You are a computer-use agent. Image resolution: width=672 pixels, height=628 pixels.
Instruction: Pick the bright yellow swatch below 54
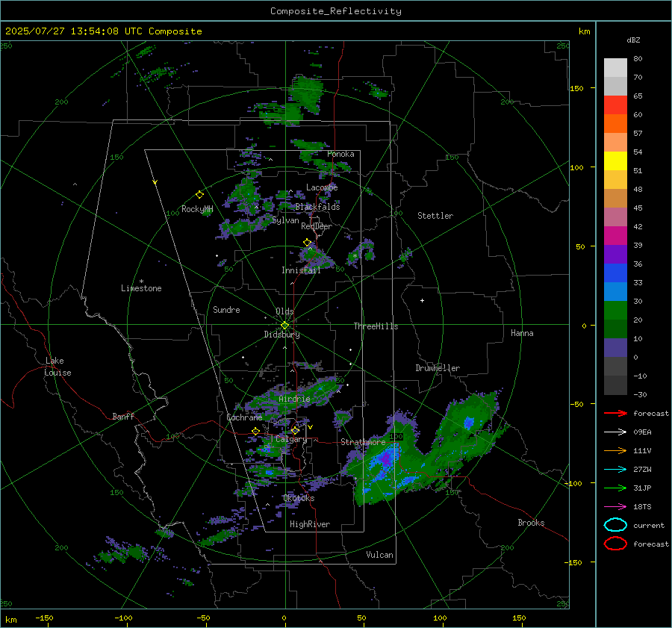(615, 161)
